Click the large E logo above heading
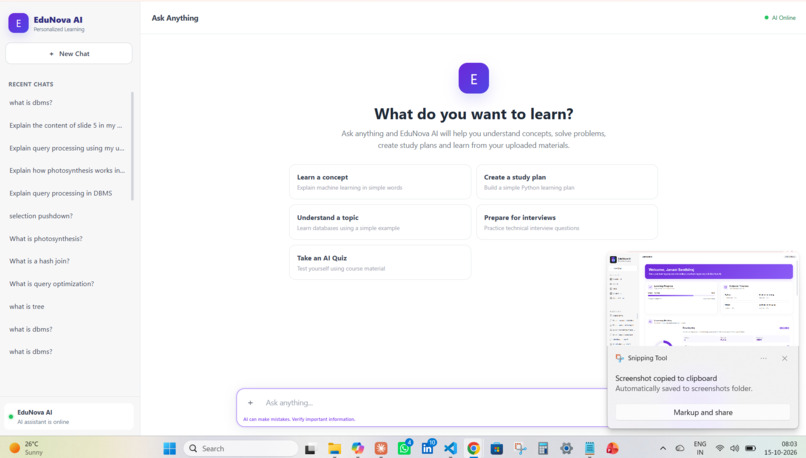 473,78
